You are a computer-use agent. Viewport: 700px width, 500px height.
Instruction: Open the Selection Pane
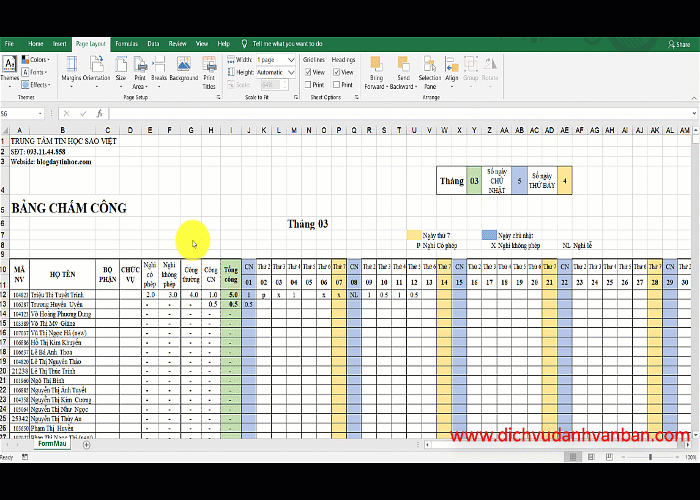[430, 72]
